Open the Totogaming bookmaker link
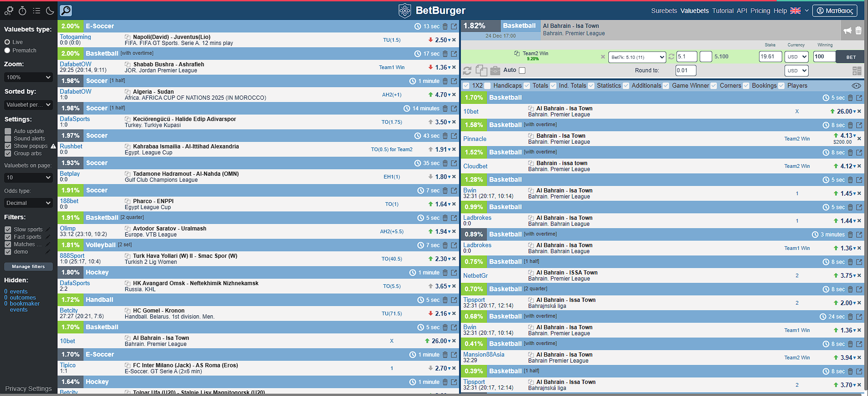This screenshot has height=396, width=868. [x=75, y=37]
